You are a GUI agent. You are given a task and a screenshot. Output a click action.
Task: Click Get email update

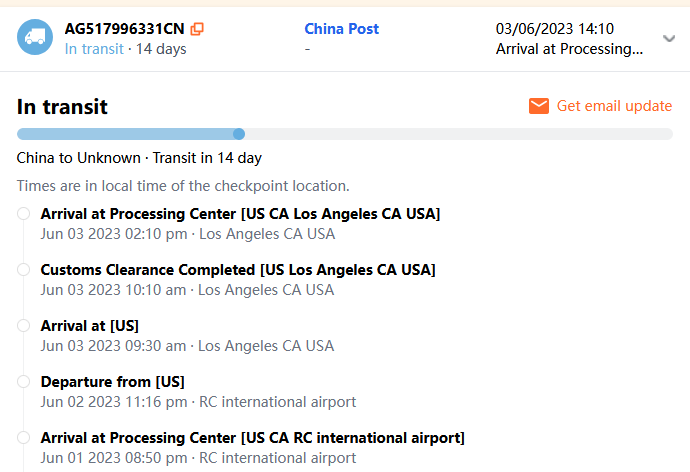(x=614, y=106)
